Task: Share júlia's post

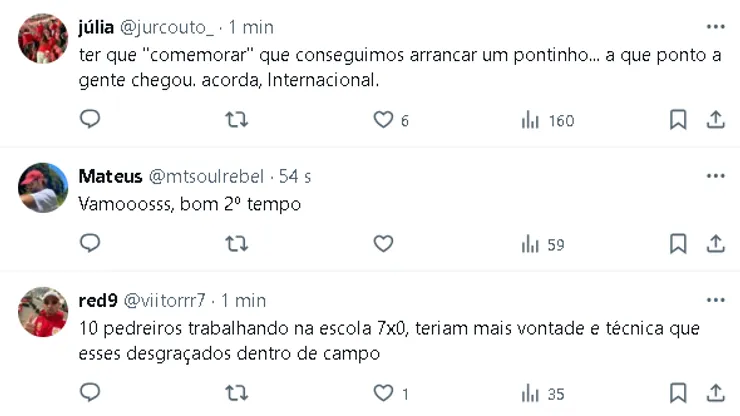Action: click(x=715, y=120)
